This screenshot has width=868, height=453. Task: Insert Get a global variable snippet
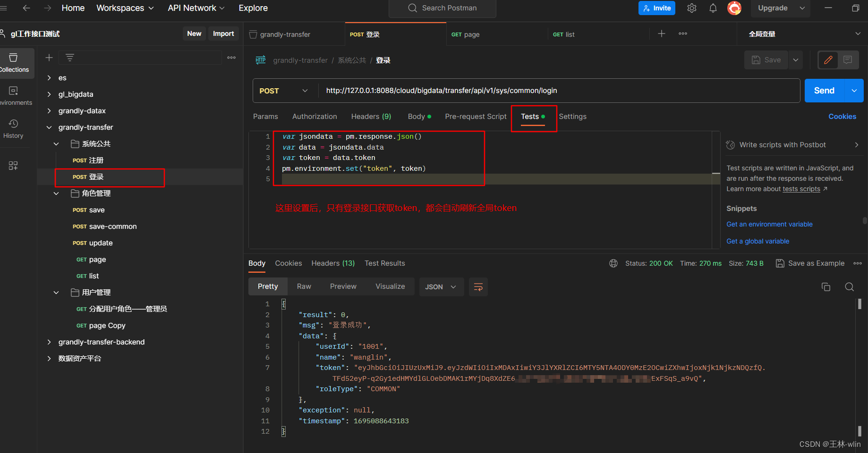point(757,241)
